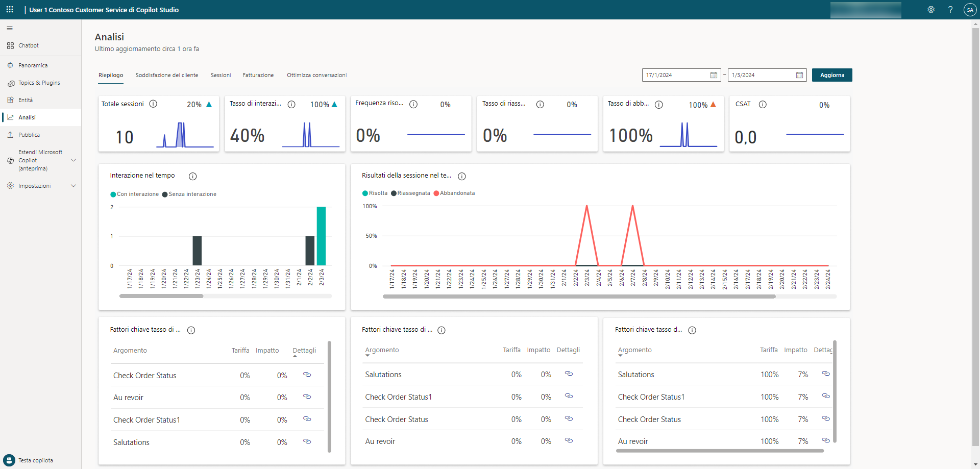
Task: Open details link for Check Order Status1, first table
Action: [307, 419]
